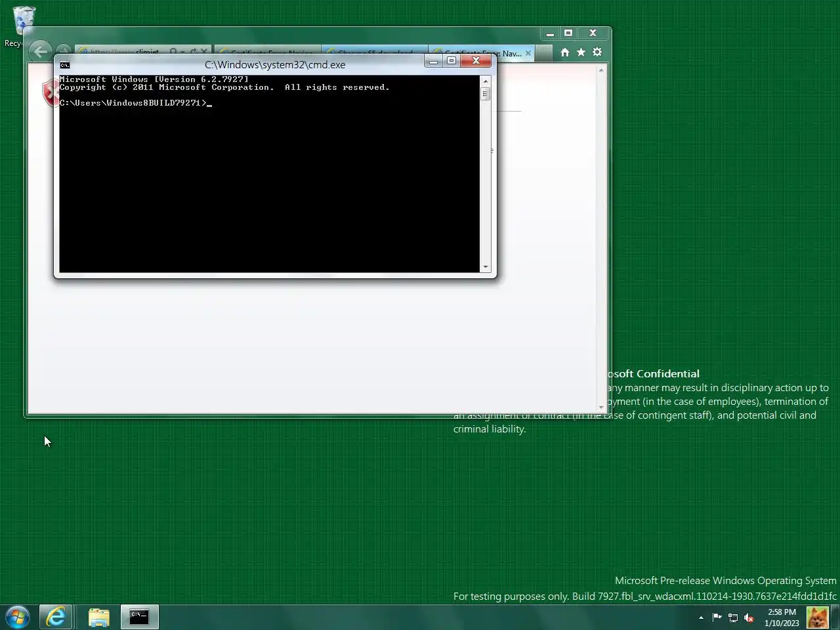The height and width of the screenshot is (630, 840).
Task: Open the Start orb menu
Action: tap(18, 617)
